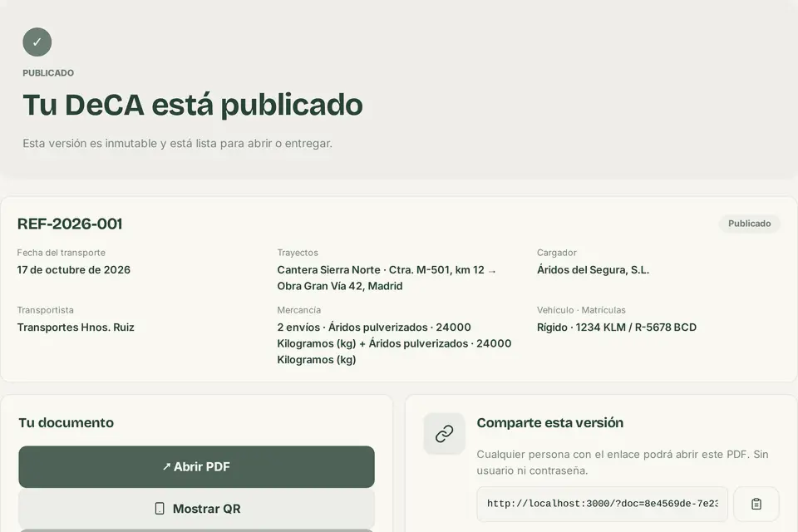Click the cargo text starting 2 envíos
The height and width of the screenshot is (532, 798).
pos(394,343)
